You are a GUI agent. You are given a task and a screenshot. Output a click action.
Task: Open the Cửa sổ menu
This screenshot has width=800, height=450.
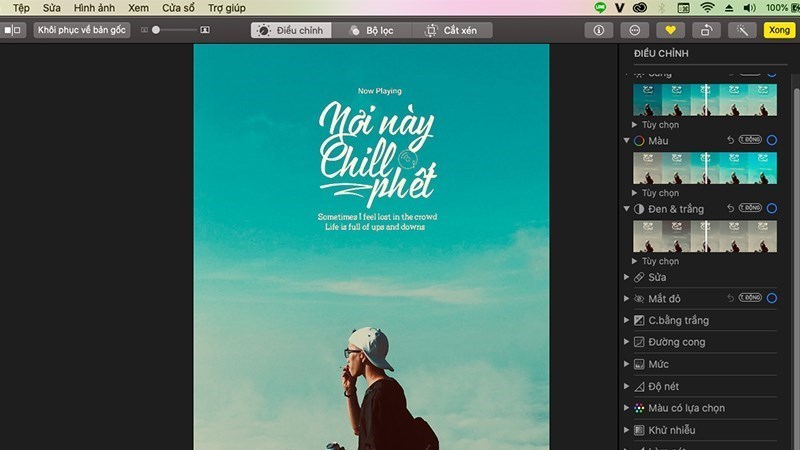click(x=178, y=8)
